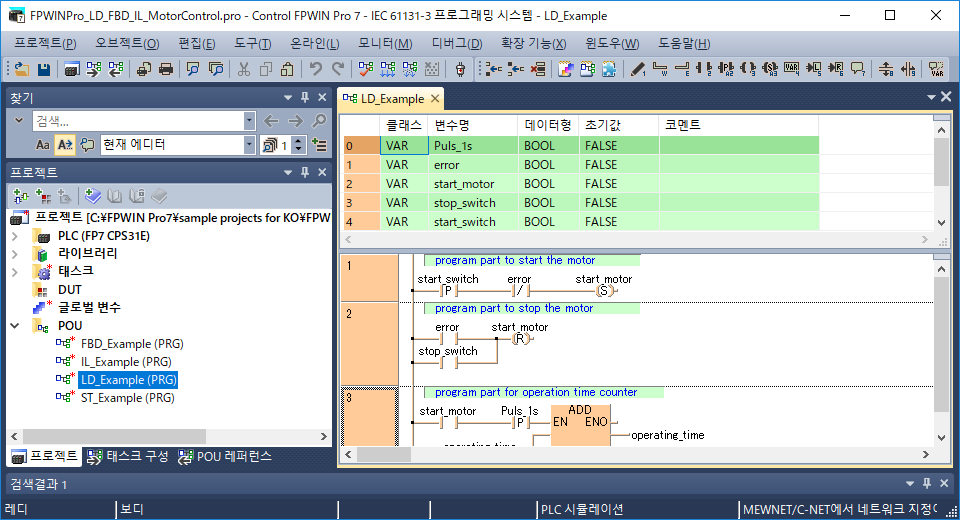
Task: Click the online mode plug icon
Action: (x=460, y=69)
